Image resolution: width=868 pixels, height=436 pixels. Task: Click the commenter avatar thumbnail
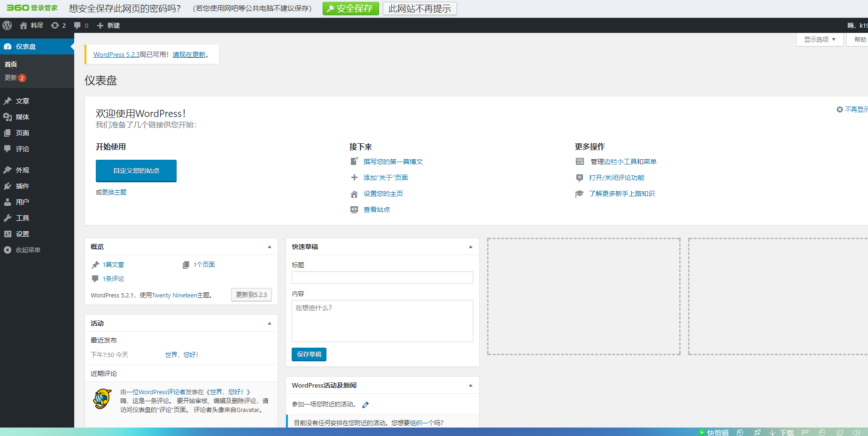pos(102,399)
